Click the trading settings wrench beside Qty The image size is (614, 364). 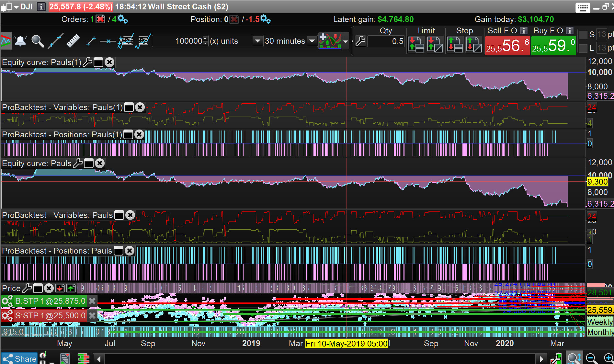point(360,41)
